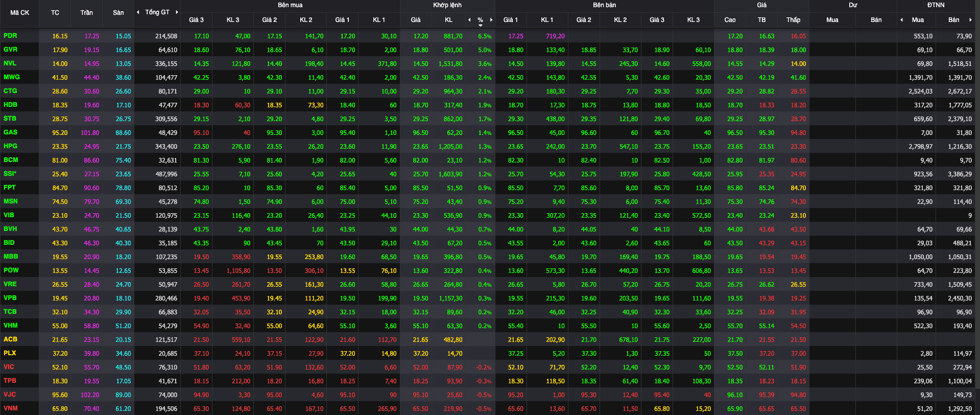Click the TB average price header
The width and height of the screenshot is (980, 415).
pyautogui.click(x=762, y=20)
